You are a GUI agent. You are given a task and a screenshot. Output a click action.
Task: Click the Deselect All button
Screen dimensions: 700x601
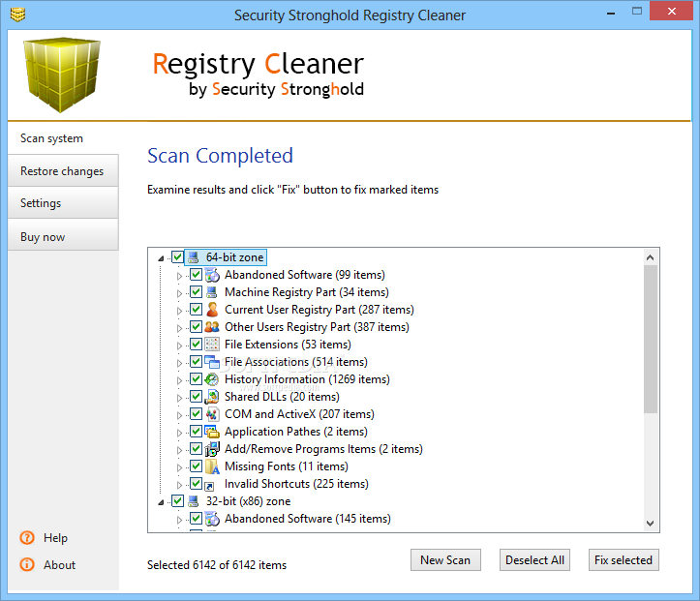(x=534, y=560)
